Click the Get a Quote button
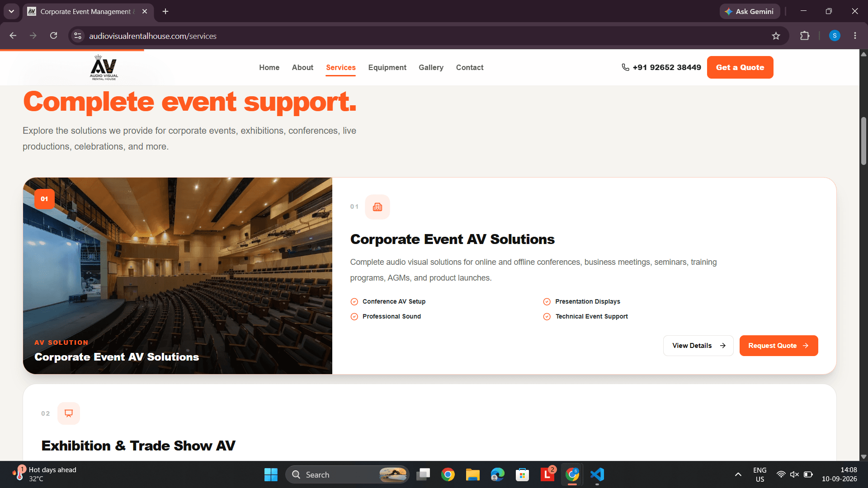The height and width of the screenshot is (488, 868). click(x=740, y=67)
